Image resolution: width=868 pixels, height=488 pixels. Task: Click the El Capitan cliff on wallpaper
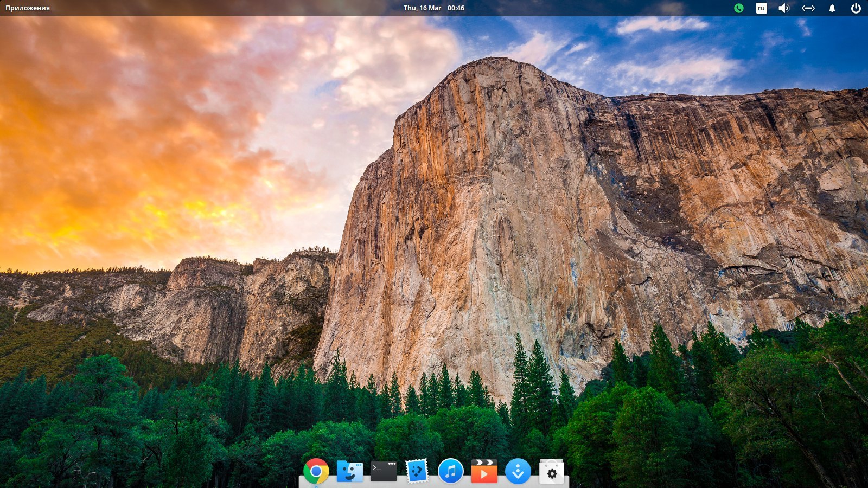pyautogui.click(x=488, y=217)
